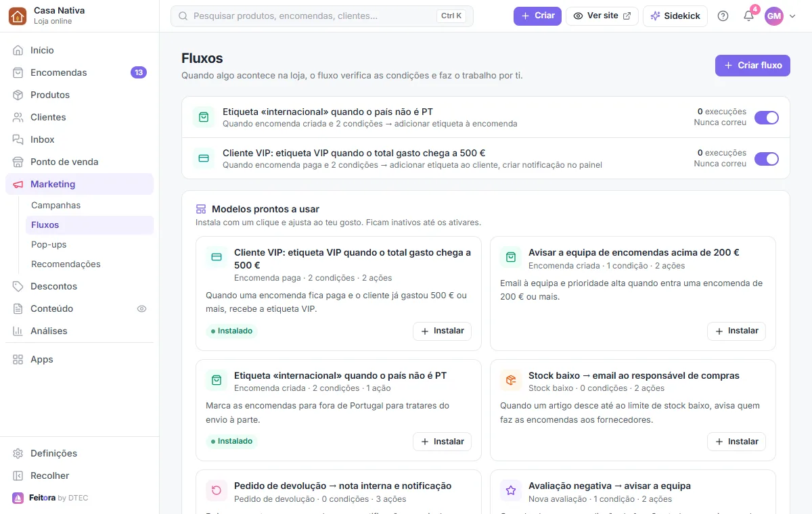Image resolution: width=812 pixels, height=514 pixels.
Task: Select Fluxos submenu item
Action: click(x=89, y=225)
